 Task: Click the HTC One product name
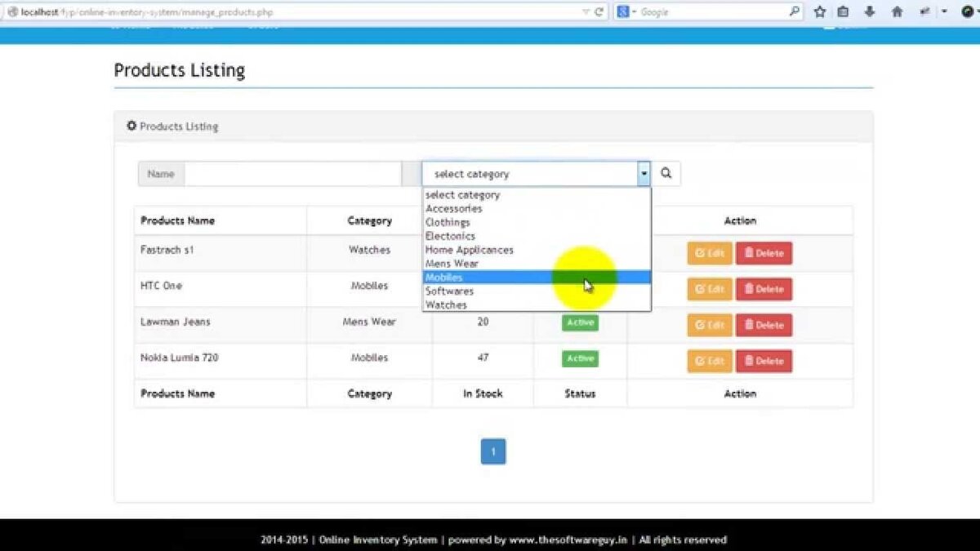[x=162, y=286]
